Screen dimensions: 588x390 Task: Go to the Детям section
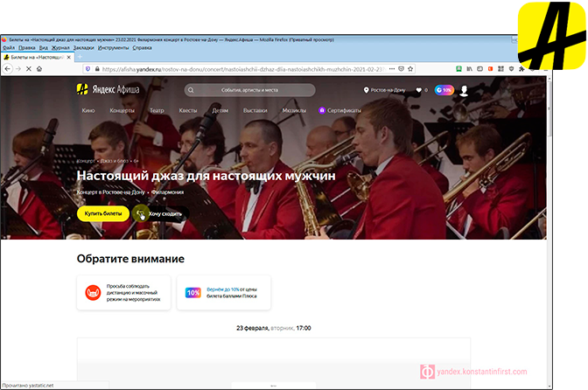click(220, 110)
